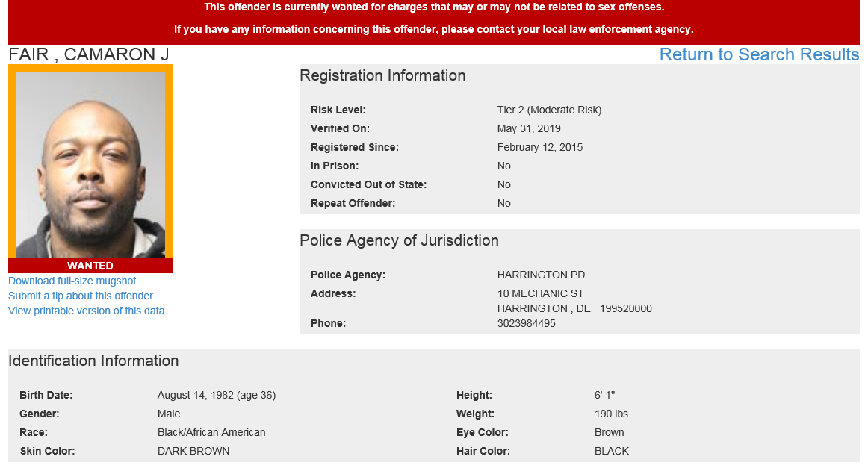This screenshot has height=474, width=868.
Task: Download the full-size mugshot
Action: click(x=72, y=281)
